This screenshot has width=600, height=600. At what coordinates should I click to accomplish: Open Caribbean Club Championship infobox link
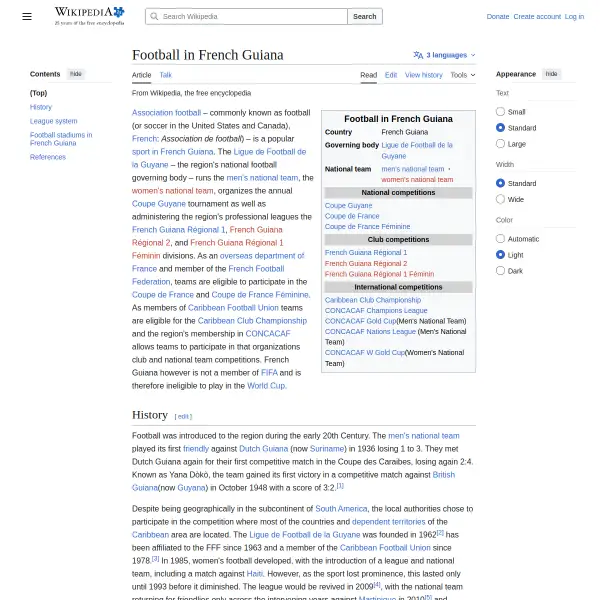(x=373, y=300)
